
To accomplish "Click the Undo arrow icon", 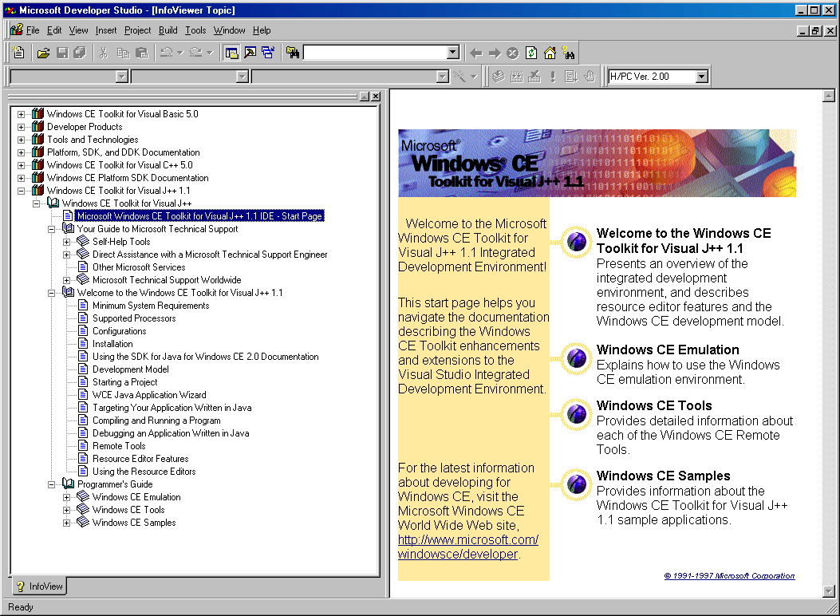I will (x=167, y=53).
